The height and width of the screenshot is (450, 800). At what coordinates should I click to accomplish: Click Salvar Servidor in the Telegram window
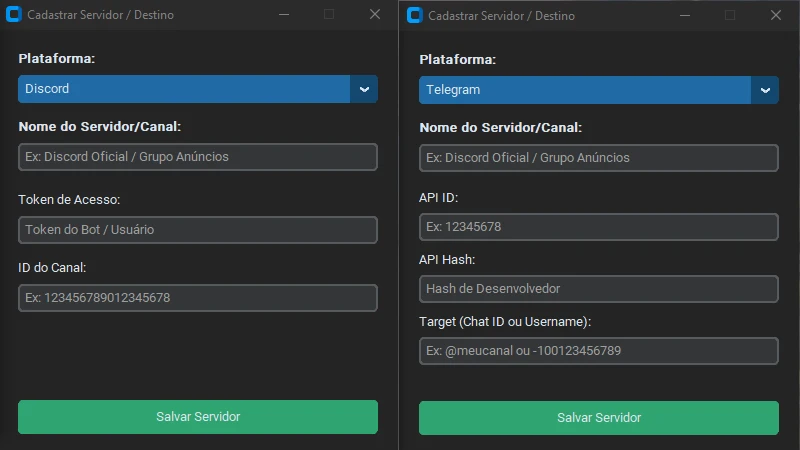(598, 418)
